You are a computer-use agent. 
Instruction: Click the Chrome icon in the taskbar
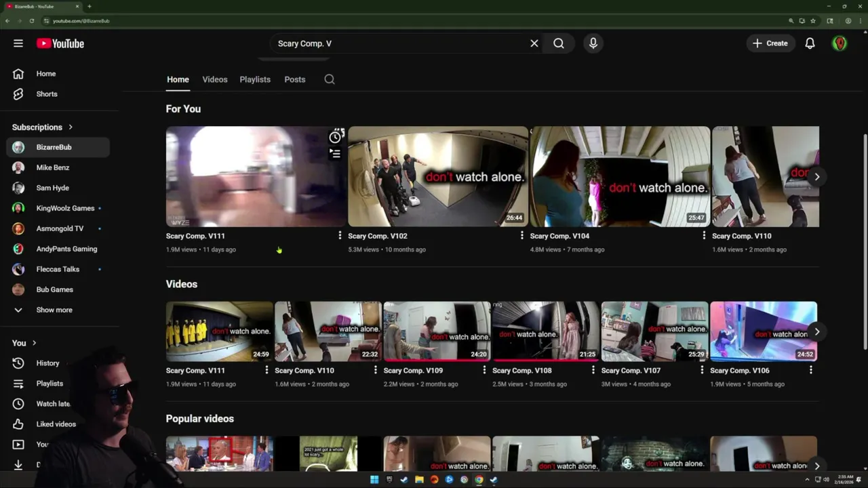(x=479, y=480)
